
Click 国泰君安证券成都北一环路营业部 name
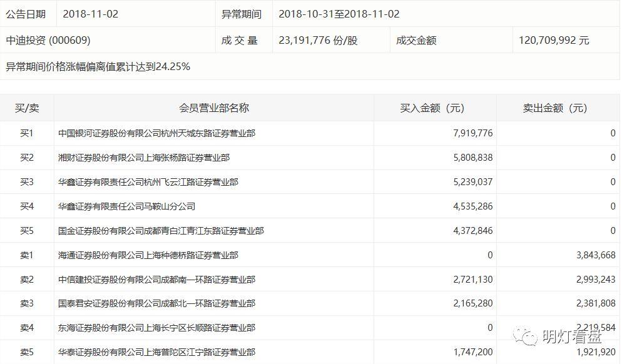point(156,304)
